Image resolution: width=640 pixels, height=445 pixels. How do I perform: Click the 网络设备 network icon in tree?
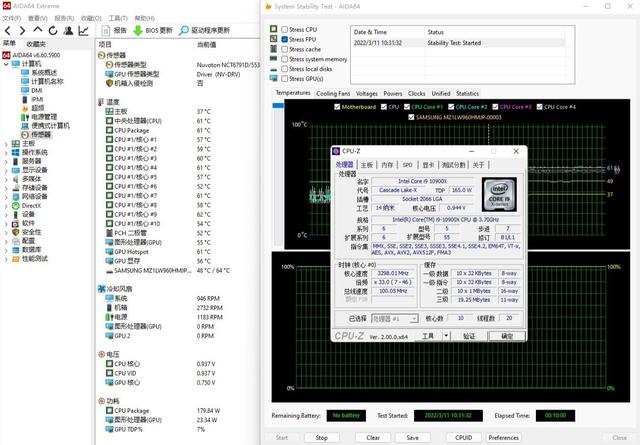point(16,197)
